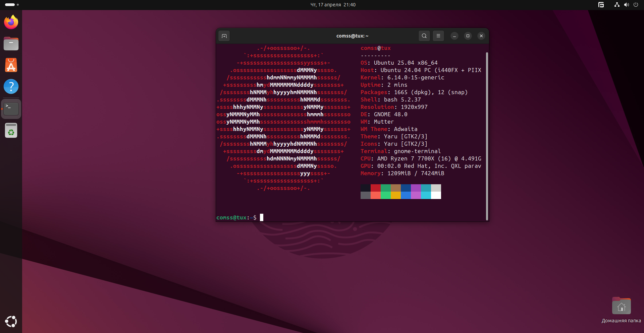This screenshot has height=333, width=644.
Task: Click the 'Shell: bash 5.2.37' line
Action: 391,99
